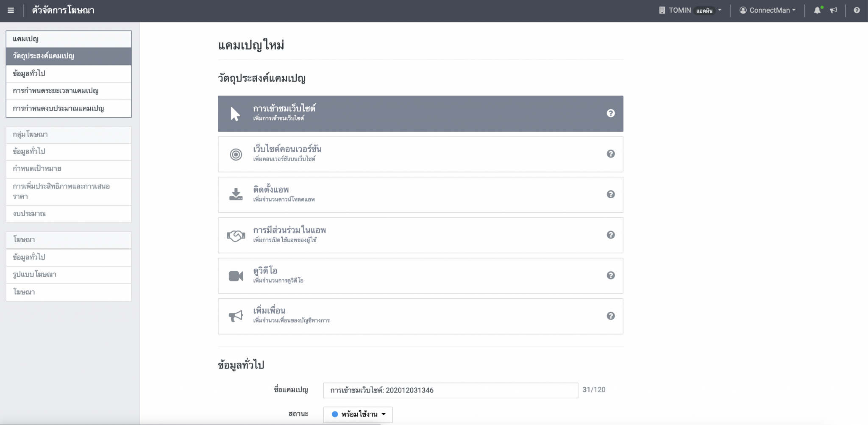Click รูปแบบโฆษณา in sidebar
This screenshot has width=868, height=425.
click(x=34, y=275)
